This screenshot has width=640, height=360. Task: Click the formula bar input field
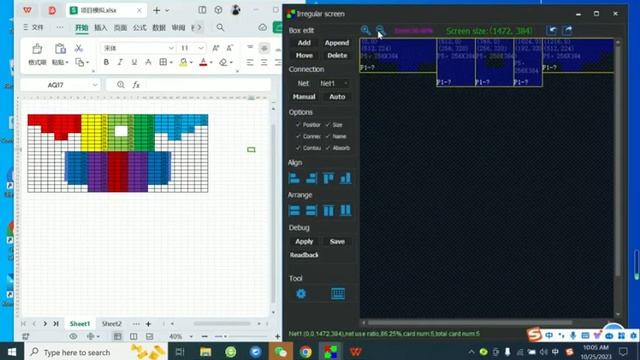tap(206, 85)
